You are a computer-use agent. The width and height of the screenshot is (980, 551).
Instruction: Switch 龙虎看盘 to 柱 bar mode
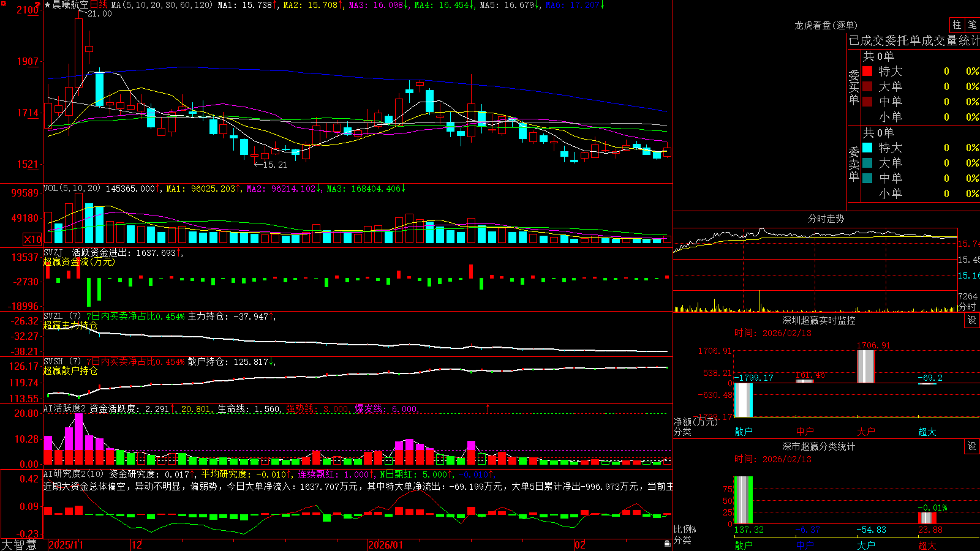[957, 24]
